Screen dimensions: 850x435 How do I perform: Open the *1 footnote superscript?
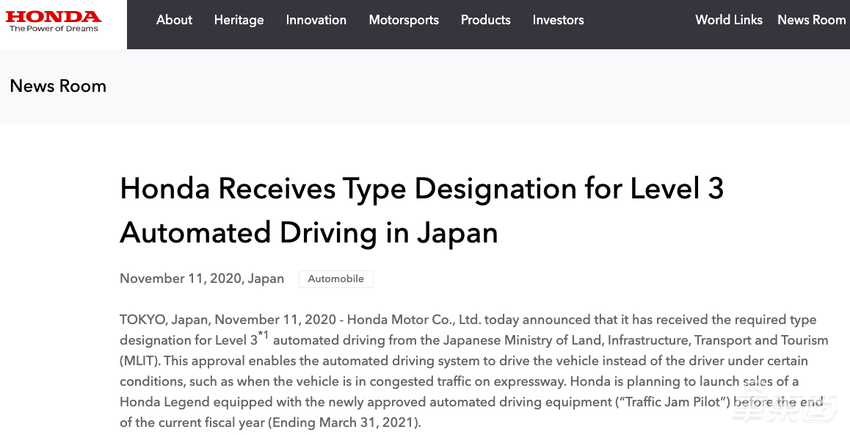pyautogui.click(x=263, y=335)
